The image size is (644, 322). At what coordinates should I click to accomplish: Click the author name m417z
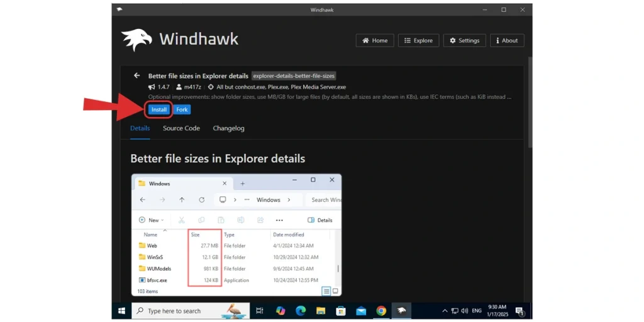point(192,87)
